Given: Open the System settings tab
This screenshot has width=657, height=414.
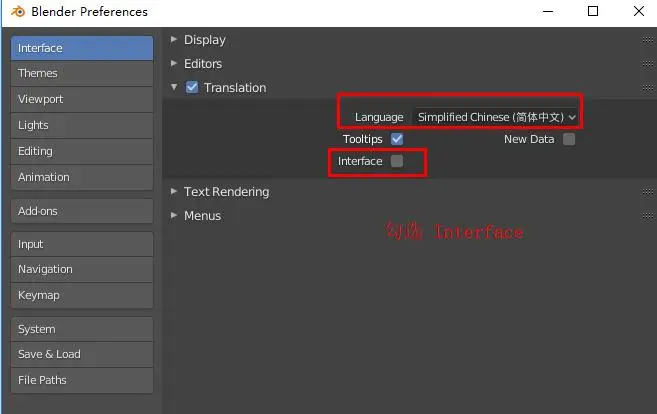Looking at the screenshot, I should click(x=82, y=329).
